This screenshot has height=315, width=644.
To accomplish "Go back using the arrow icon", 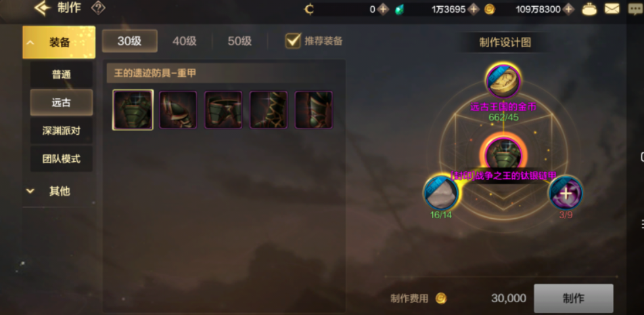I will point(43,8).
